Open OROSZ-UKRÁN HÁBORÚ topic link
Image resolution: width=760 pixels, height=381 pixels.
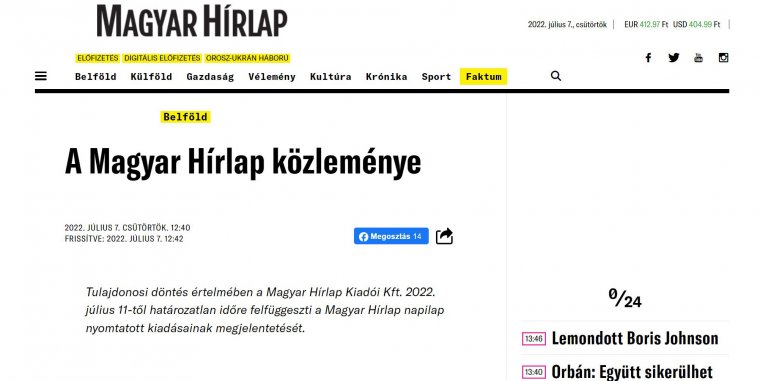[247, 58]
